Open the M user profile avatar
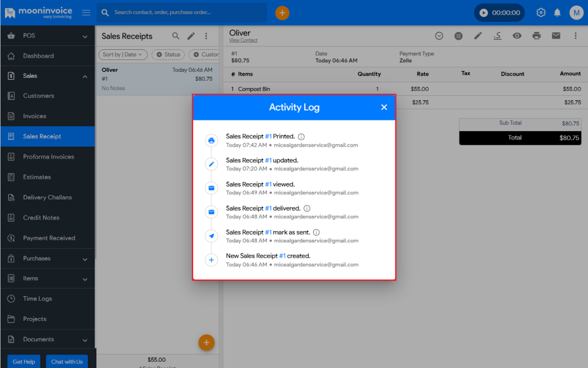The image size is (588, 368). coord(576,13)
